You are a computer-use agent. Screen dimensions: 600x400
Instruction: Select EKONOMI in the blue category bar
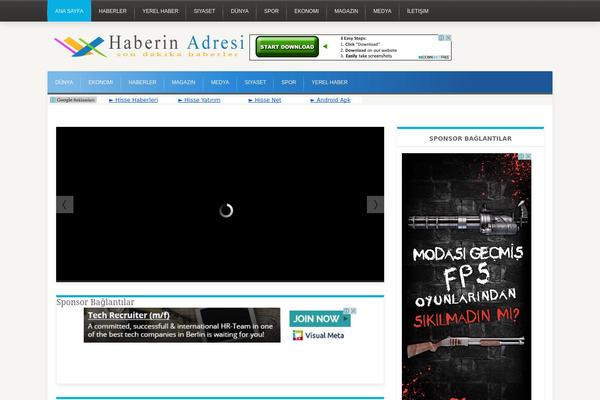click(x=101, y=82)
